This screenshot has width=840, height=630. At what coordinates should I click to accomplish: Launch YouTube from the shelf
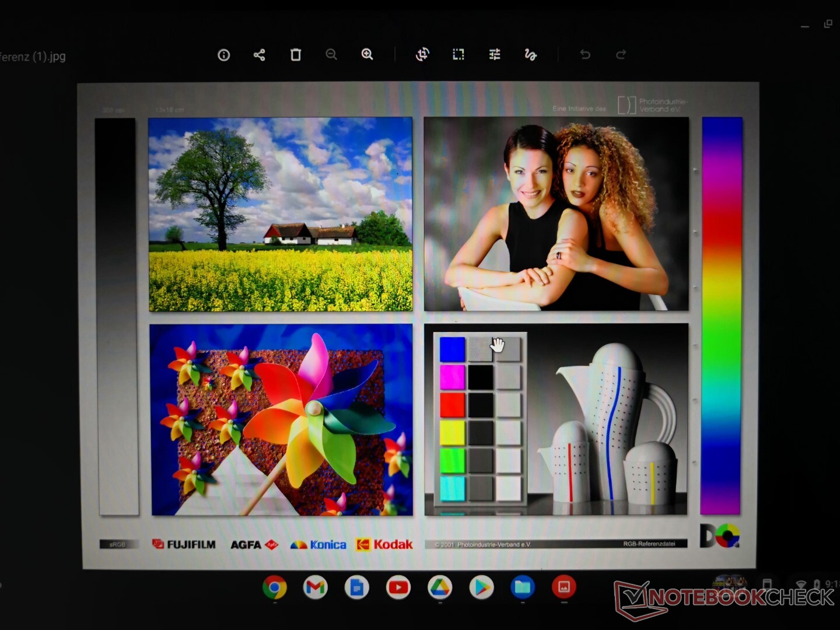(398, 587)
